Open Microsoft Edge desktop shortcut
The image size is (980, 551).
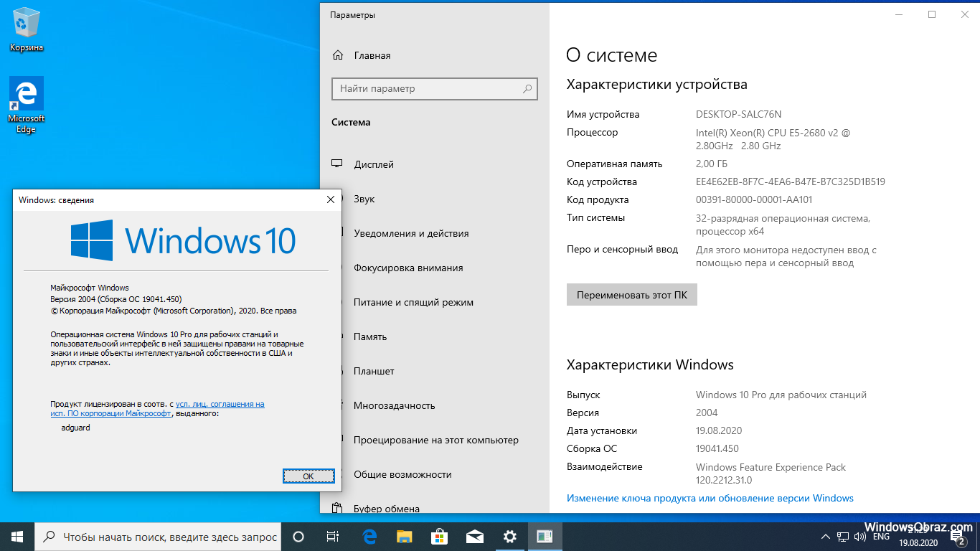click(27, 104)
